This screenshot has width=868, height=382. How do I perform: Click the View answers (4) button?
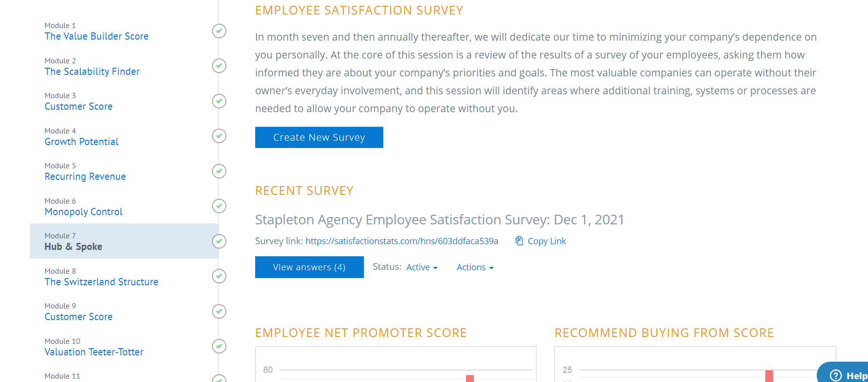coord(309,267)
